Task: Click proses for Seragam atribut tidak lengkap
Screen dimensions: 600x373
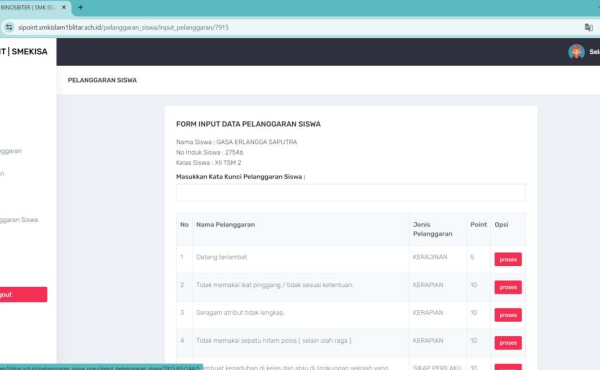Action: [x=508, y=315]
